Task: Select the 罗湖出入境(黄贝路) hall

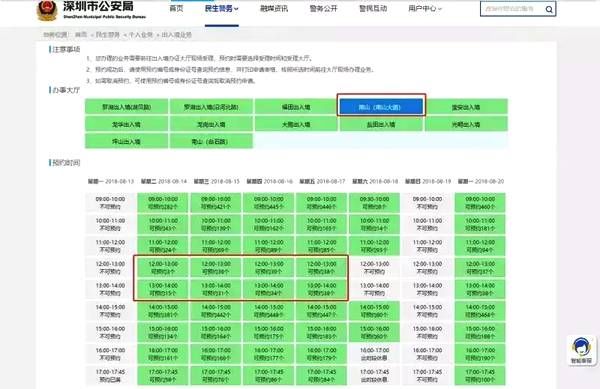Action: 126,107
